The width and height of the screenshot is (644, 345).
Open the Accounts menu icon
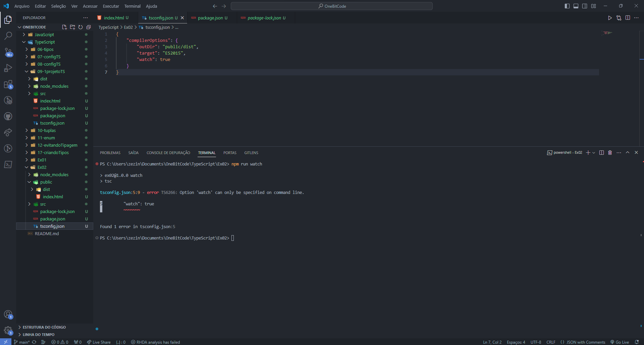click(8, 315)
